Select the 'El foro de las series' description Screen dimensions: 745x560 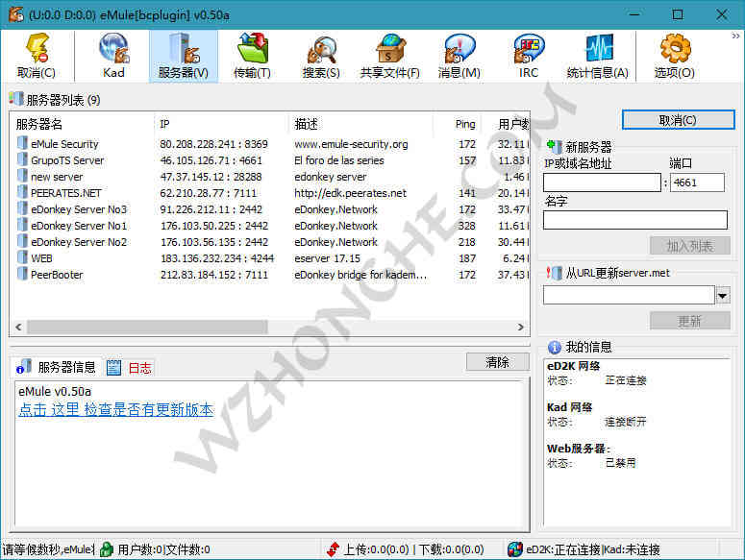[x=338, y=160]
